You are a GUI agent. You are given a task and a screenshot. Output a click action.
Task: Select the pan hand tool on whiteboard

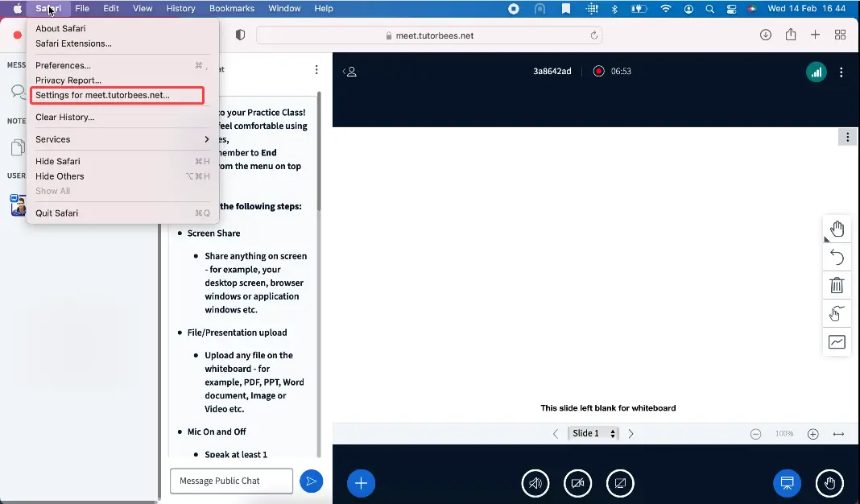pos(837,229)
